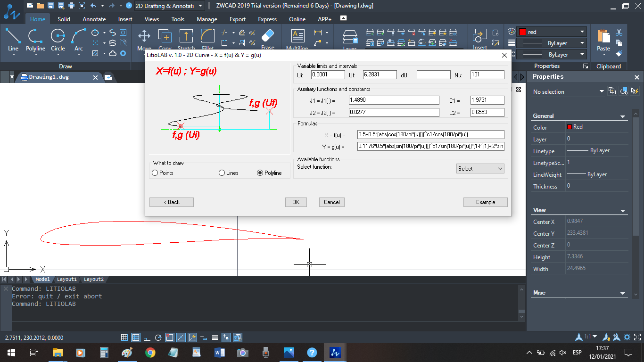The height and width of the screenshot is (362, 644).
Task: Open the Paste options dropdown arrow
Action: (603, 55)
